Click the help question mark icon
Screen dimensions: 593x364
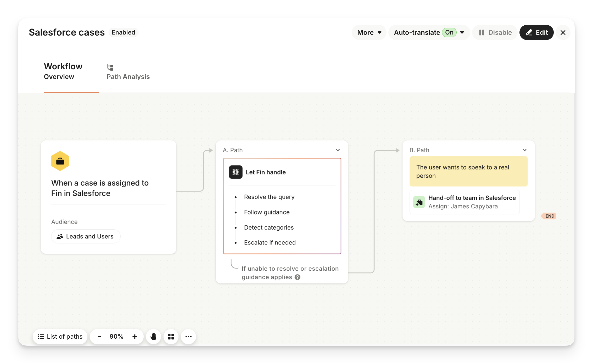coord(297,277)
